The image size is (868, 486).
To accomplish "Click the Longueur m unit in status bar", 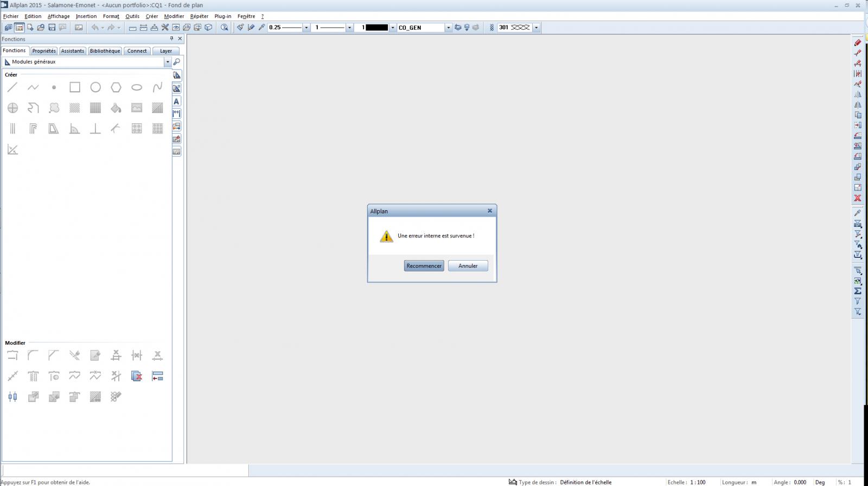I will 754,482.
